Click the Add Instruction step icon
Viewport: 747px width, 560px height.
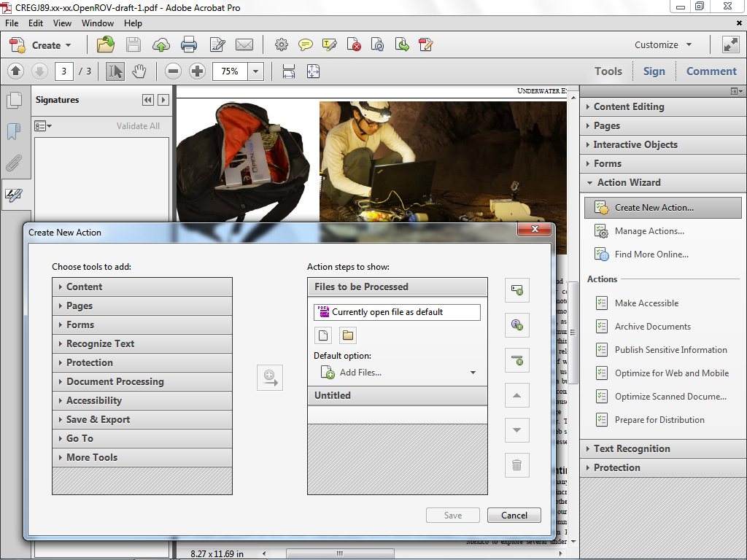point(517,324)
